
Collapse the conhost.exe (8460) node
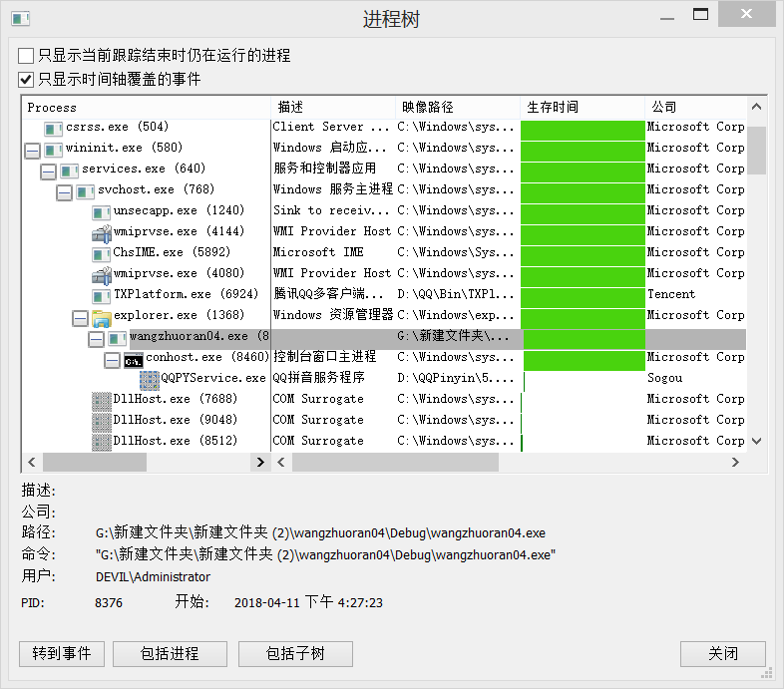pyautogui.click(x=113, y=360)
